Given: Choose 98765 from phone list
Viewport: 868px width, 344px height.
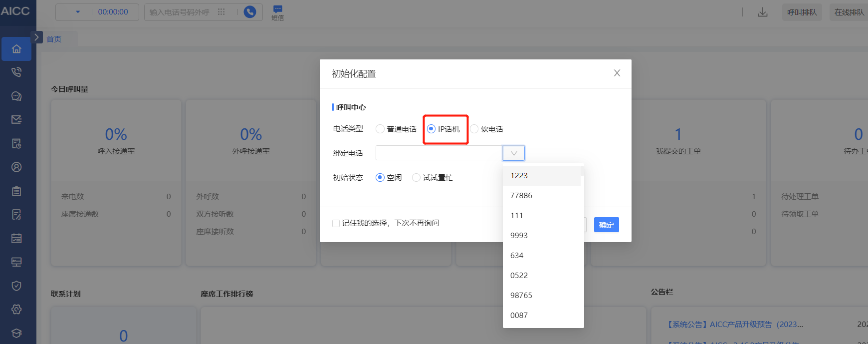Looking at the screenshot, I should pyautogui.click(x=542, y=296).
